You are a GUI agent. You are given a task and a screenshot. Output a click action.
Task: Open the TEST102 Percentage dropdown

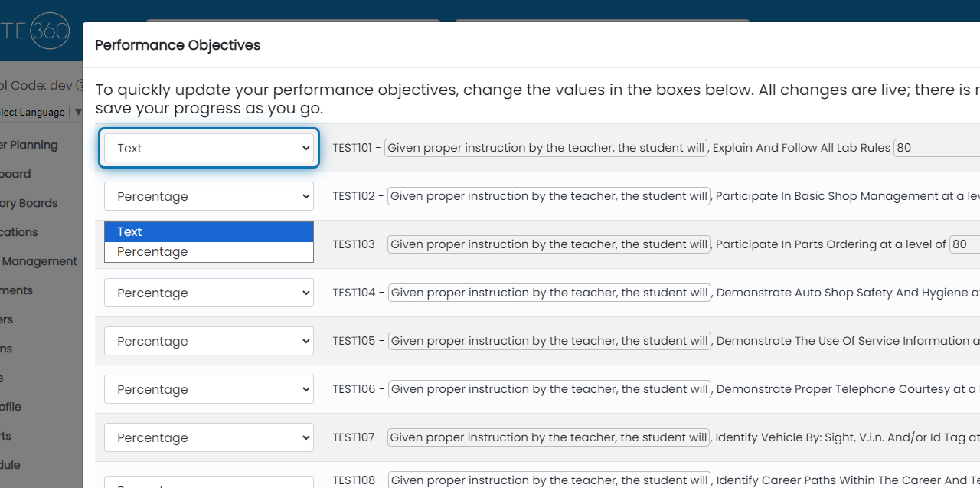point(208,196)
